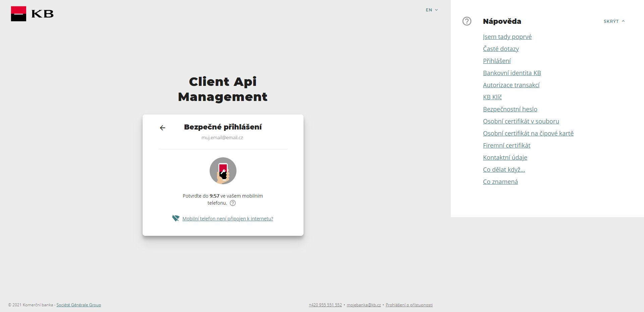
Task: Click the Nápověda help circle icon
Action: (467, 21)
